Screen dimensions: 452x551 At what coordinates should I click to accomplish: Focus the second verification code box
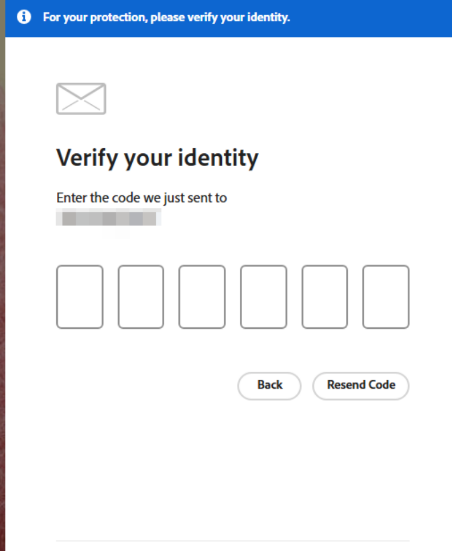tap(141, 297)
